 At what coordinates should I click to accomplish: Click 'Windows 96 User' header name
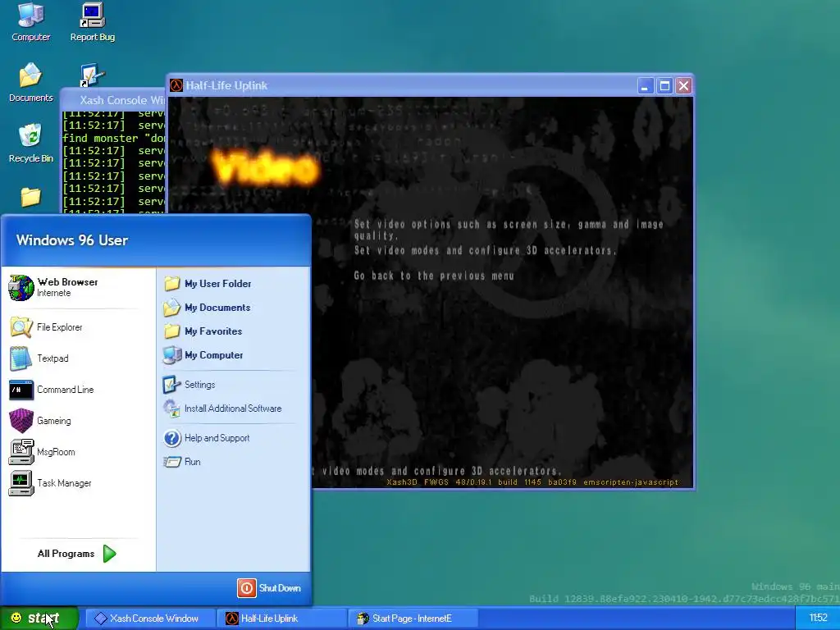tap(72, 240)
